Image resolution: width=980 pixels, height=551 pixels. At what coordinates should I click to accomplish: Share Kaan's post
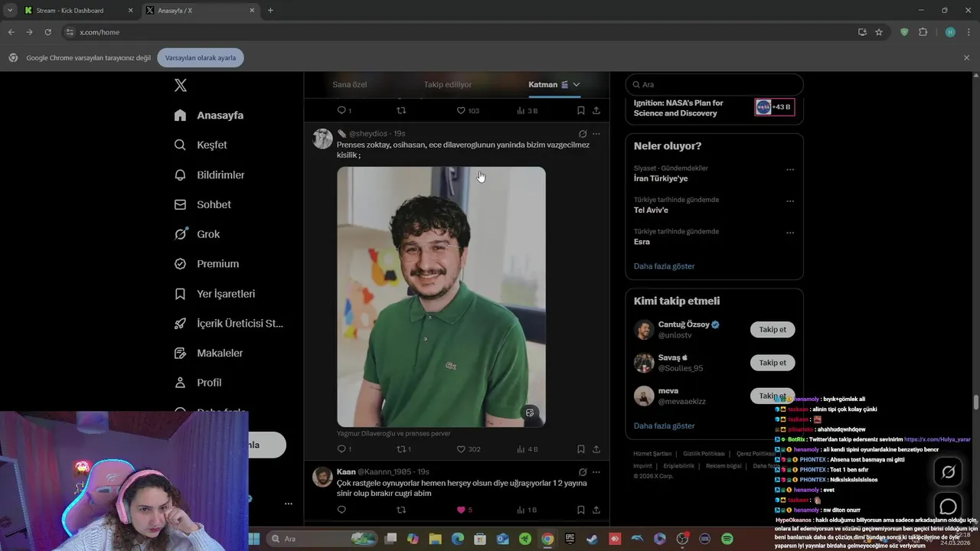tap(596, 510)
